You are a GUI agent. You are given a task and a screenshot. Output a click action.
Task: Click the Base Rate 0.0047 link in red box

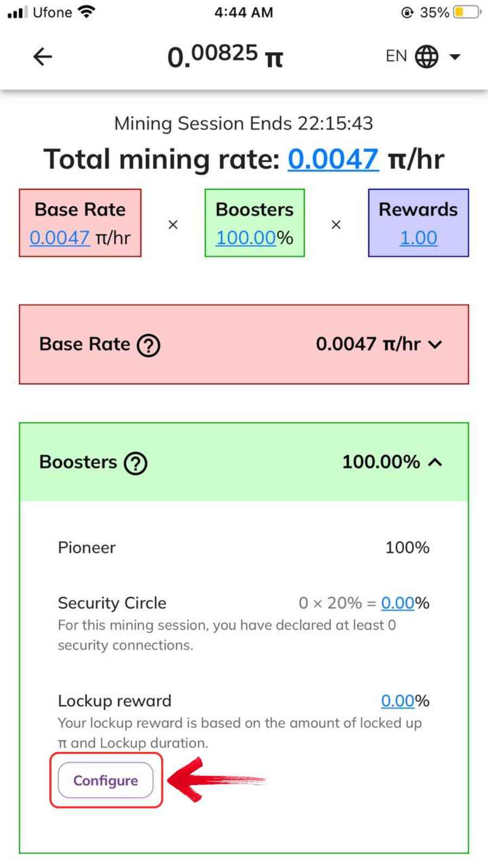point(60,238)
